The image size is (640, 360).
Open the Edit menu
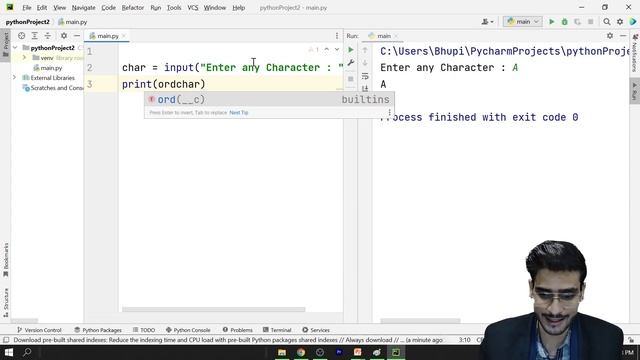tap(42, 8)
